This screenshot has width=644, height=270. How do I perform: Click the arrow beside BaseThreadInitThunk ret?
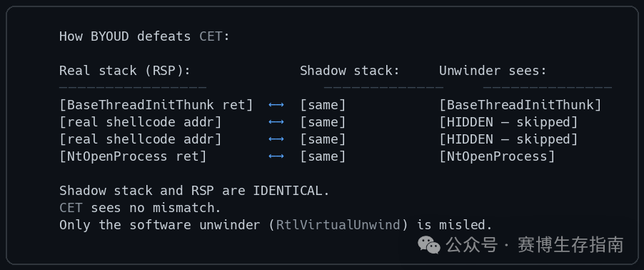[x=276, y=105]
